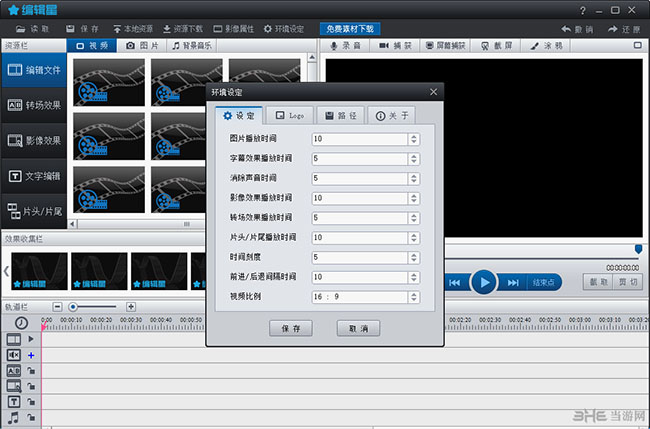
Task: Toggle the lock on the text track
Action: (x=31, y=401)
